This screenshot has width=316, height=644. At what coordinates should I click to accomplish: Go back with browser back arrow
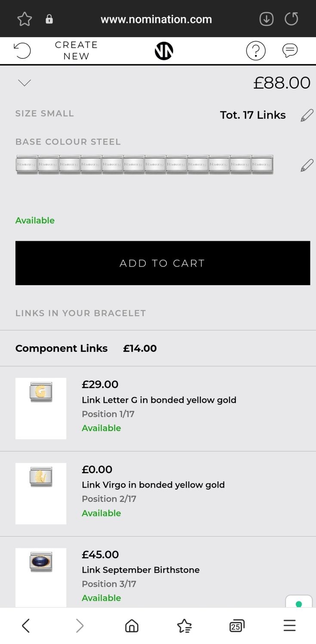click(x=26, y=626)
